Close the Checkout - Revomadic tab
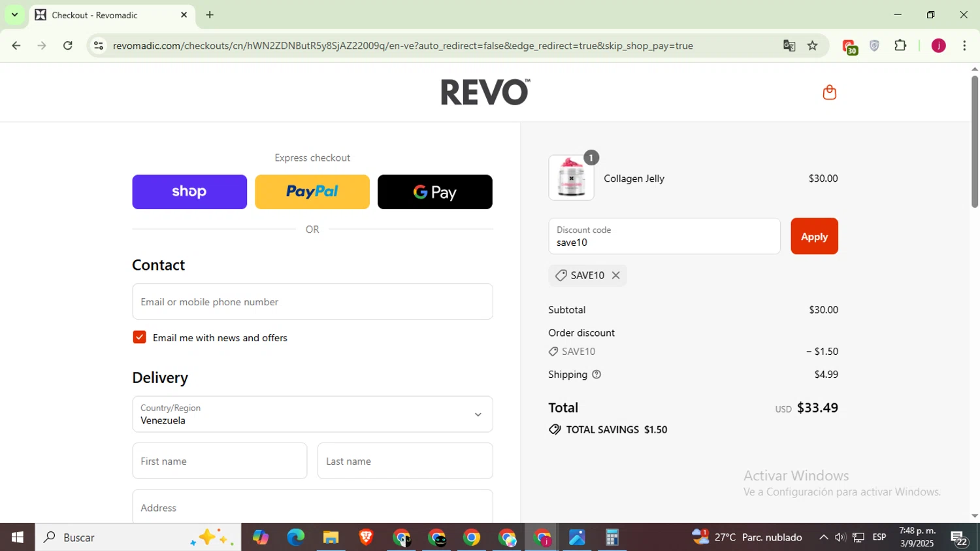This screenshot has height=551, width=980. click(x=184, y=14)
